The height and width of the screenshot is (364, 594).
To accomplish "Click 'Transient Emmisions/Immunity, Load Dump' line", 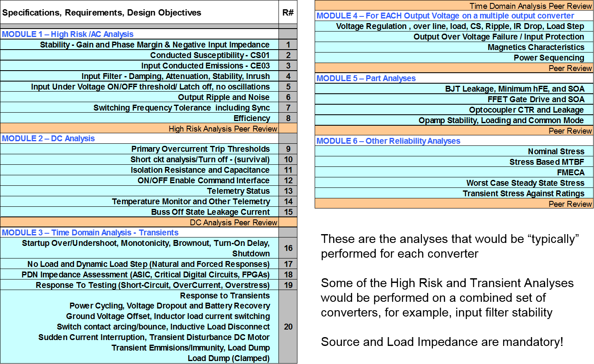I will (x=191, y=348).
